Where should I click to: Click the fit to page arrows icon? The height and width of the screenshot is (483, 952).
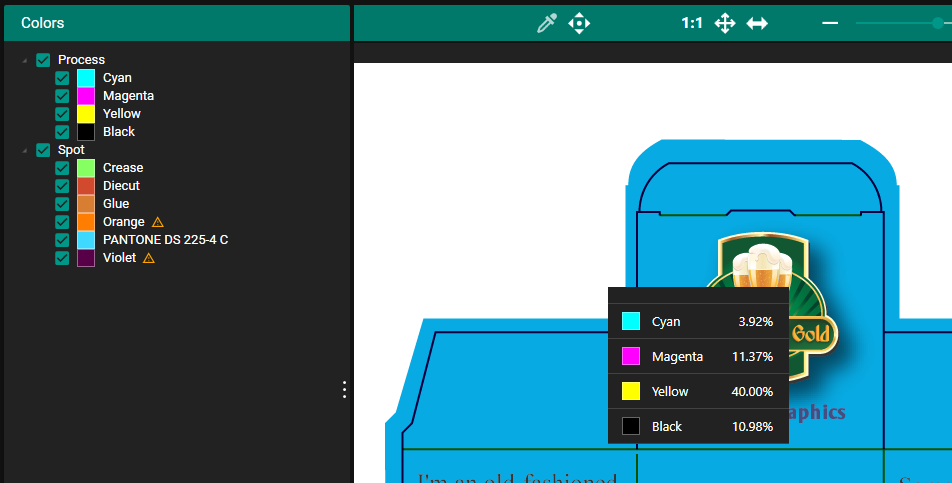(x=725, y=23)
